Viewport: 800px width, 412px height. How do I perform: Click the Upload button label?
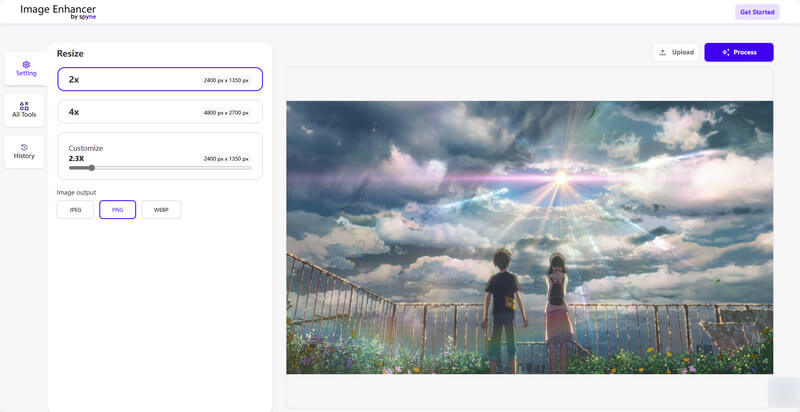point(683,52)
